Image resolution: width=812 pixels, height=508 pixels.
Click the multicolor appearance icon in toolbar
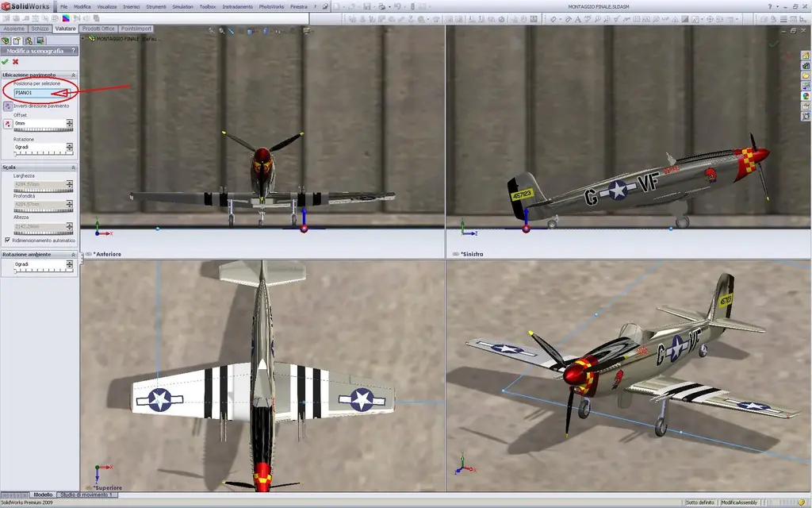[x=66, y=19]
